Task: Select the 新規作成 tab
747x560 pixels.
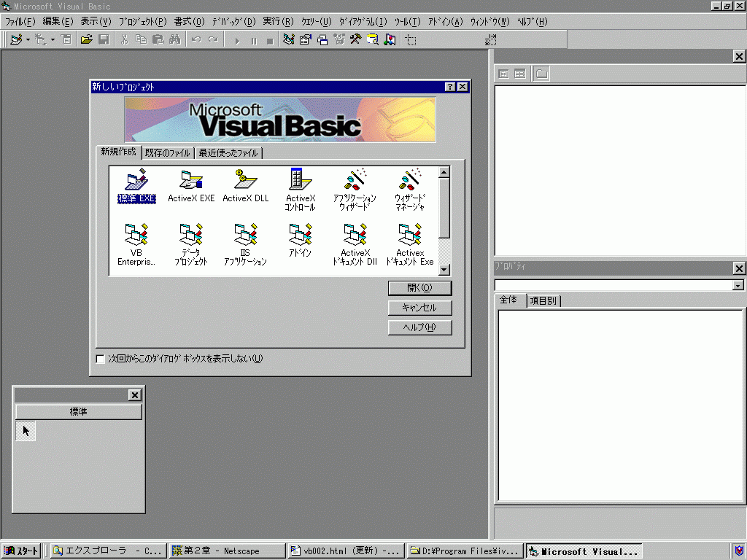Action: 119,152
